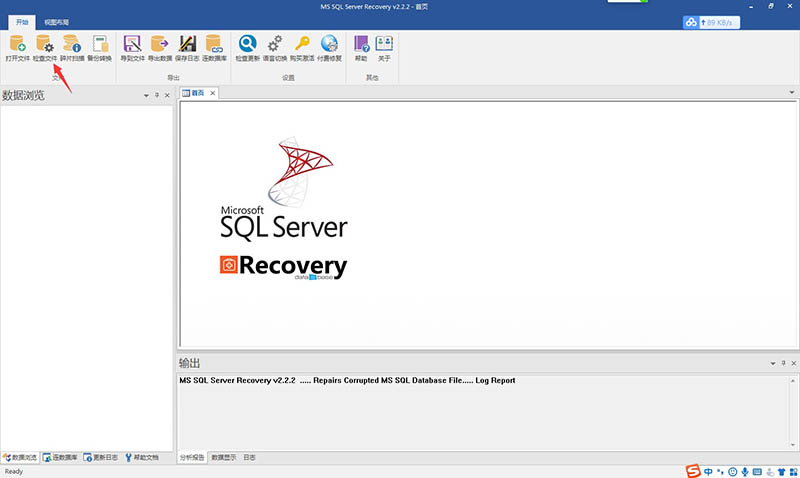
Task: Switch to the 开始 ribbon tab
Action: click(22, 22)
